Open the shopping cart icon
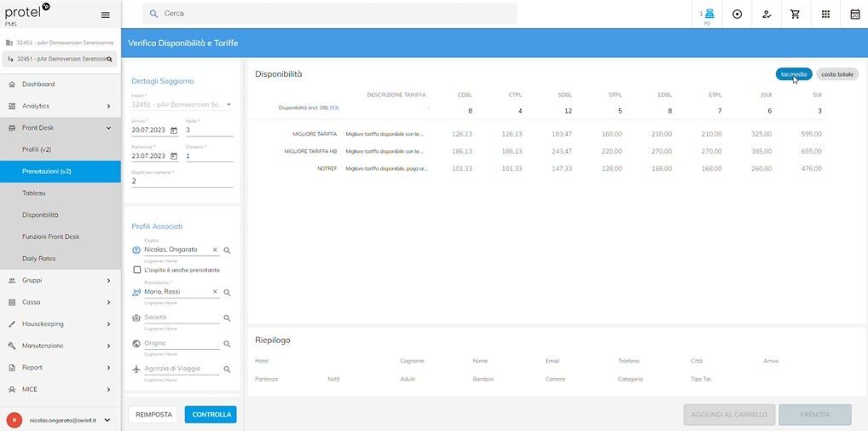The width and height of the screenshot is (868, 431). pyautogui.click(x=795, y=15)
